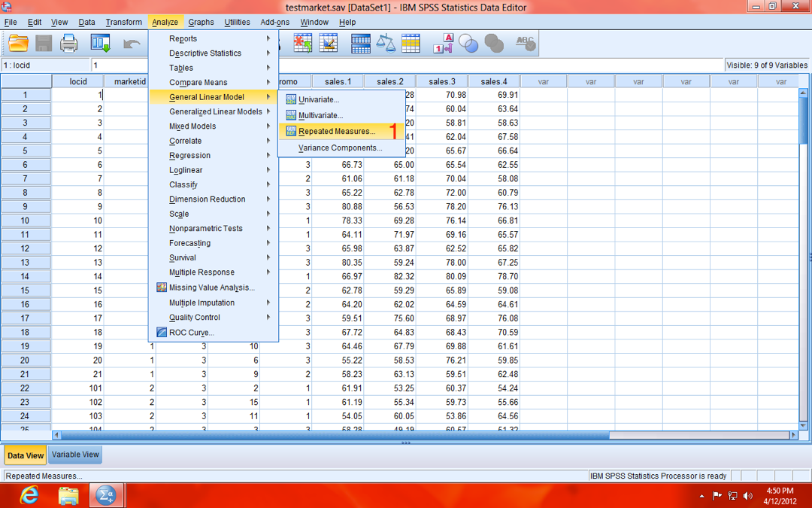Viewport: 812px width, 508px height.
Task: Open the Data menu
Action: [x=86, y=22]
